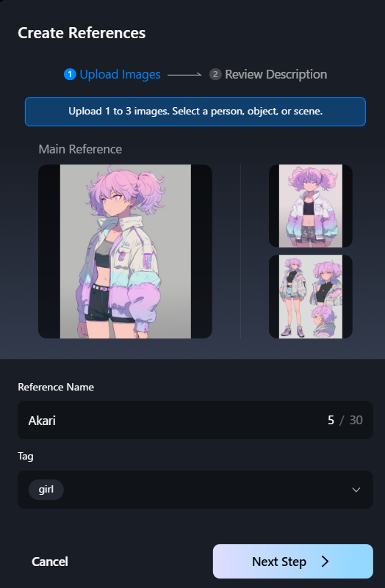Image resolution: width=385 pixels, height=588 pixels.
Task: Click the arrow between the two steps
Action: point(184,75)
